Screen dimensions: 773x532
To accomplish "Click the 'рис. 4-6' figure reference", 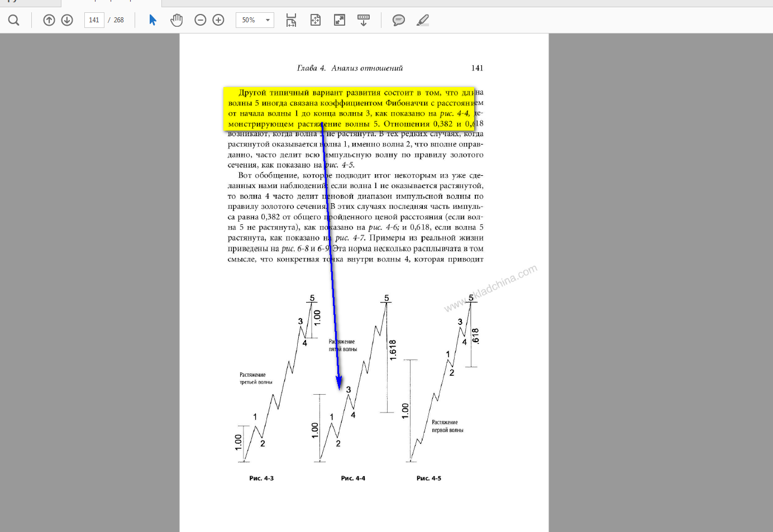I will coord(383,227).
